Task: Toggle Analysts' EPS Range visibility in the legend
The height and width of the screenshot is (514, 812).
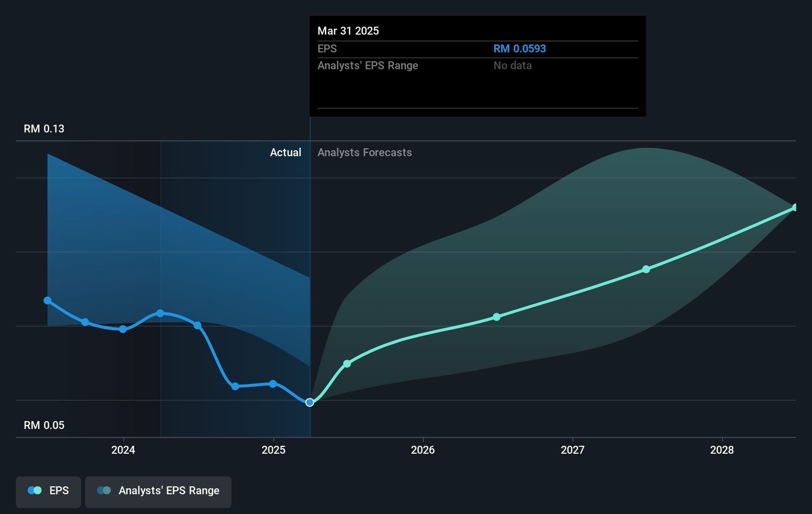Action: (158, 492)
